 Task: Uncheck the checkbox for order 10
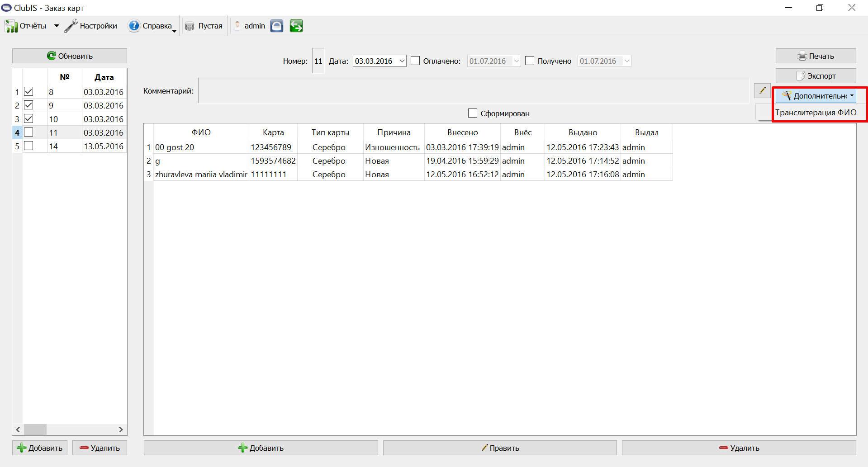[x=28, y=119]
